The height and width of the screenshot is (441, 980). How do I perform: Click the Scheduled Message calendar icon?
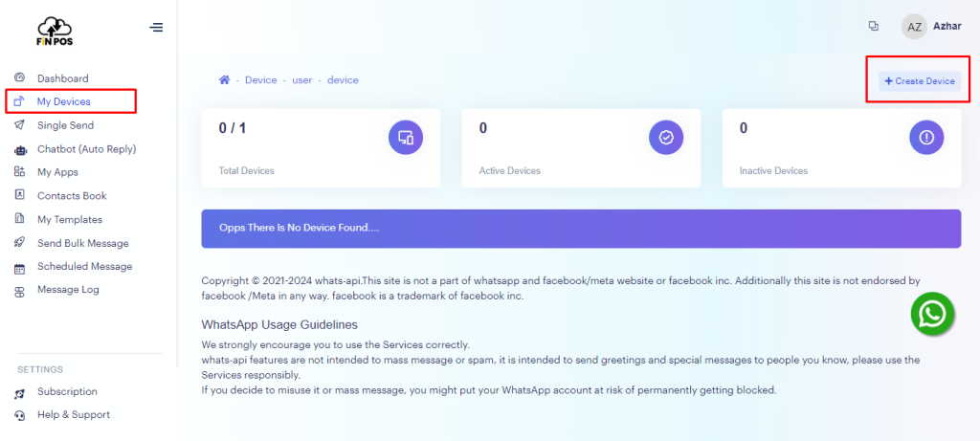[19, 267]
